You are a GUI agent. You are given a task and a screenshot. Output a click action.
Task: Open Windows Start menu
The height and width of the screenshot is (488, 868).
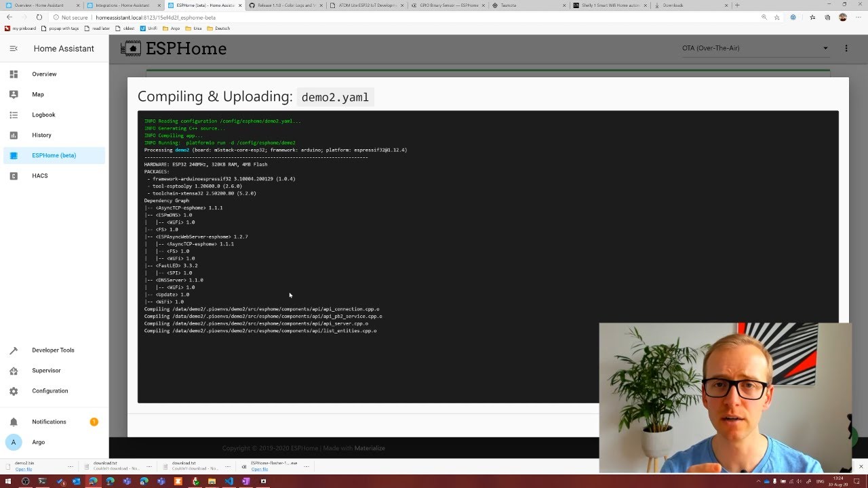pyautogui.click(x=8, y=481)
